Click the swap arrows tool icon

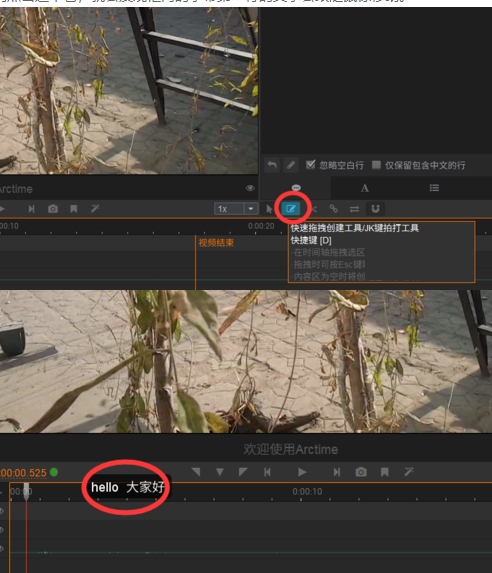point(354,209)
